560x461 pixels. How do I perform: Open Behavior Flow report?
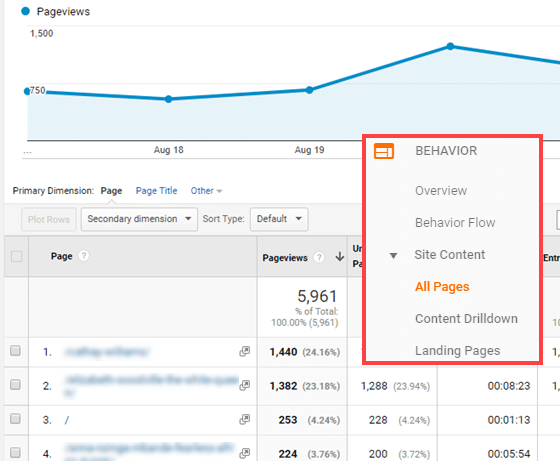pyautogui.click(x=455, y=223)
